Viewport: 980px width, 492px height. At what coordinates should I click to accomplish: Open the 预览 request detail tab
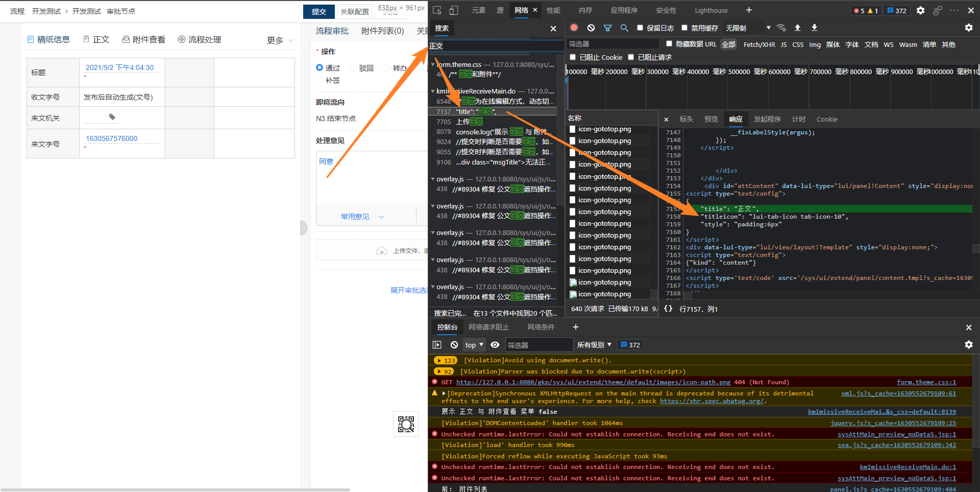tap(711, 119)
